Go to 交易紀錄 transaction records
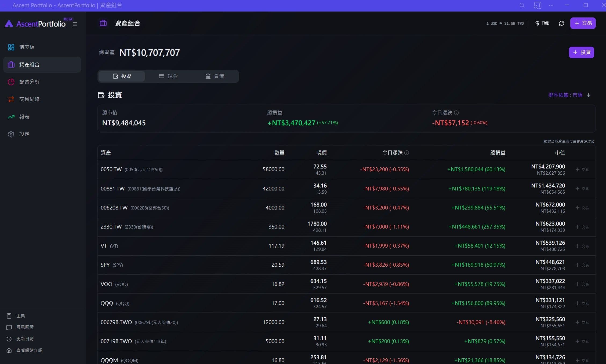606x364 pixels. (x=42, y=99)
